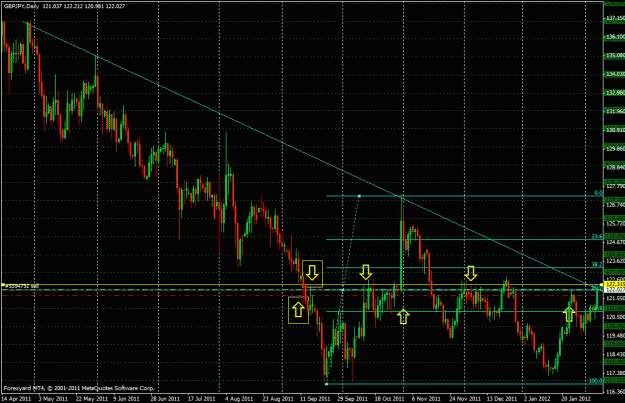
Task: Click the GBPJPY,Daily chart title
Action: [x=21, y=6]
